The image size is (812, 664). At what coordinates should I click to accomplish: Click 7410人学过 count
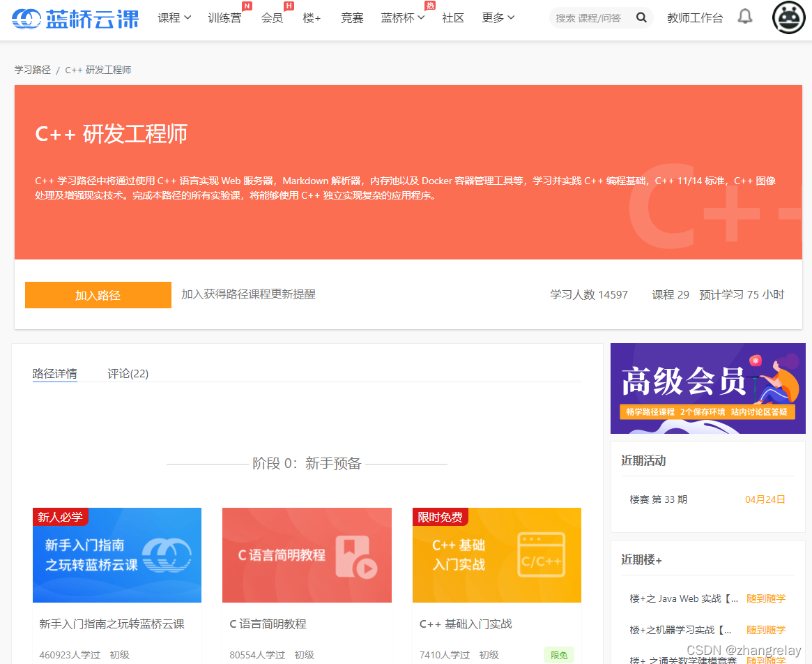pyautogui.click(x=444, y=655)
